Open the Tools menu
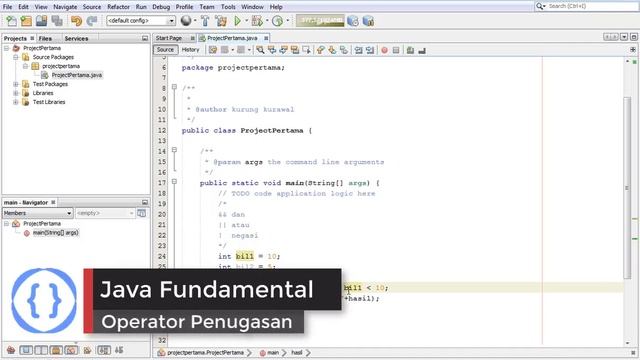 pos(228,7)
